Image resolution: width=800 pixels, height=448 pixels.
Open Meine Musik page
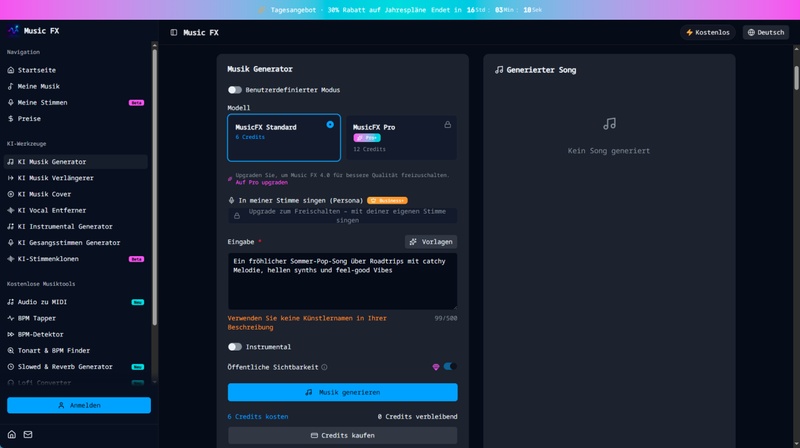(x=76, y=86)
